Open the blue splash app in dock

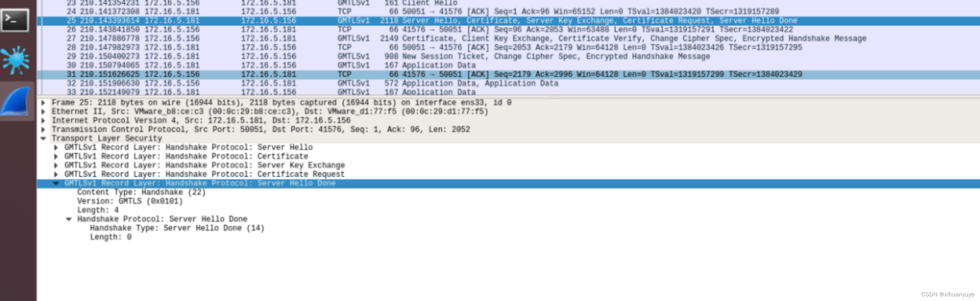tap(15, 60)
